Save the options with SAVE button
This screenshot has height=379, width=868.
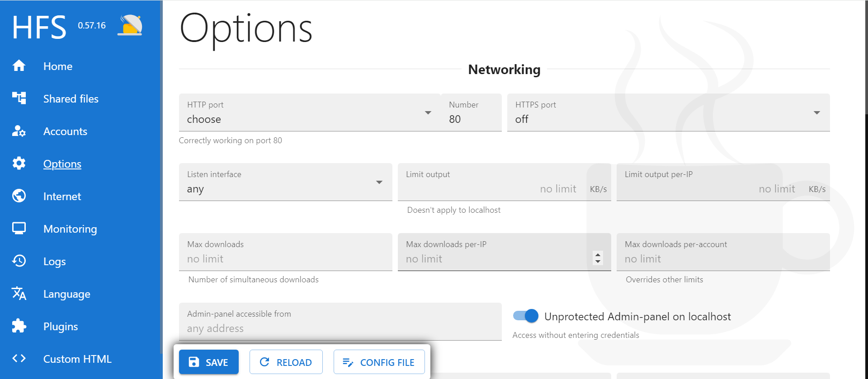tap(209, 362)
